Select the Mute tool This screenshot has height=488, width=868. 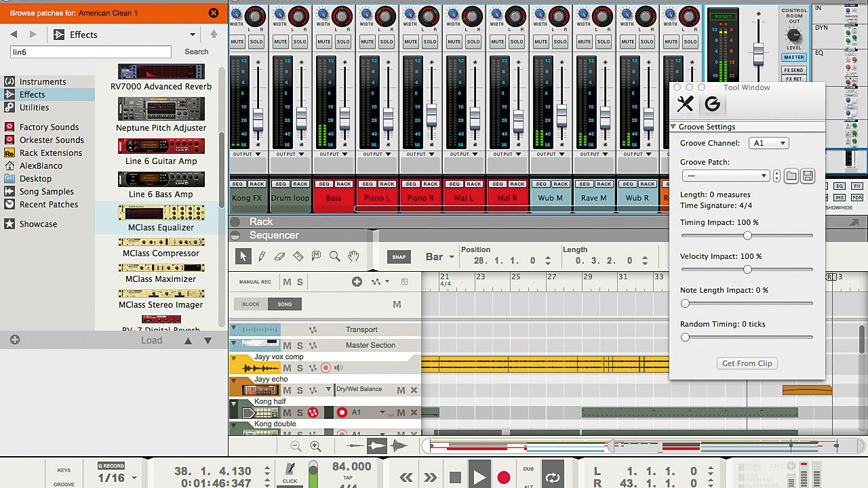316,256
